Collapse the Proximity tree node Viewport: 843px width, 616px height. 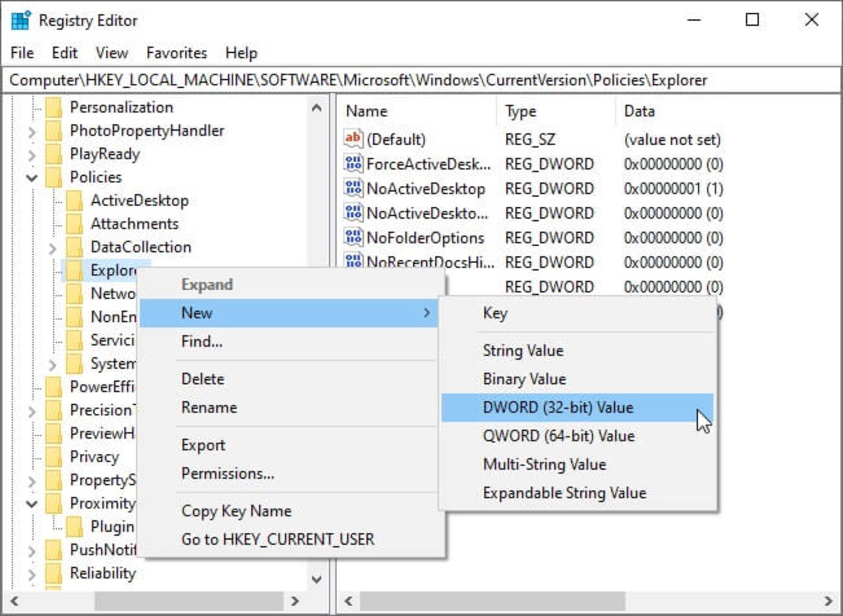click(x=32, y=504)
